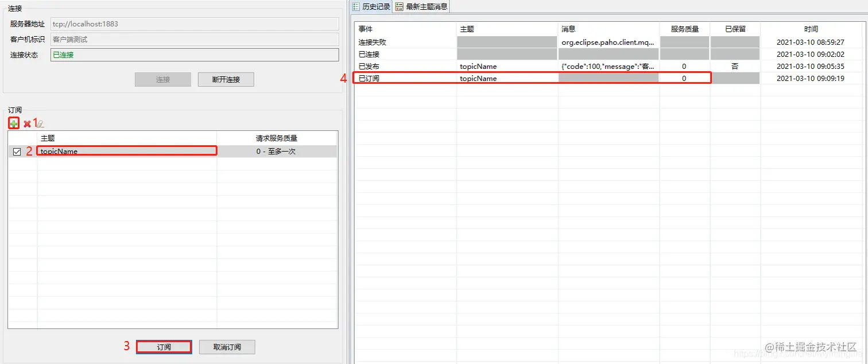Click the {"code":100,"message" message cell
The width and height of the screenshot is (868, 364).
click(x=608, y=67)
